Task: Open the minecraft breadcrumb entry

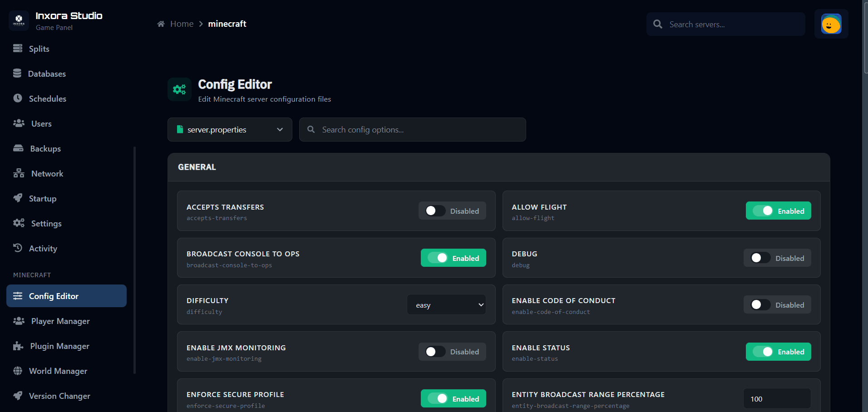Action: [227, 24]
